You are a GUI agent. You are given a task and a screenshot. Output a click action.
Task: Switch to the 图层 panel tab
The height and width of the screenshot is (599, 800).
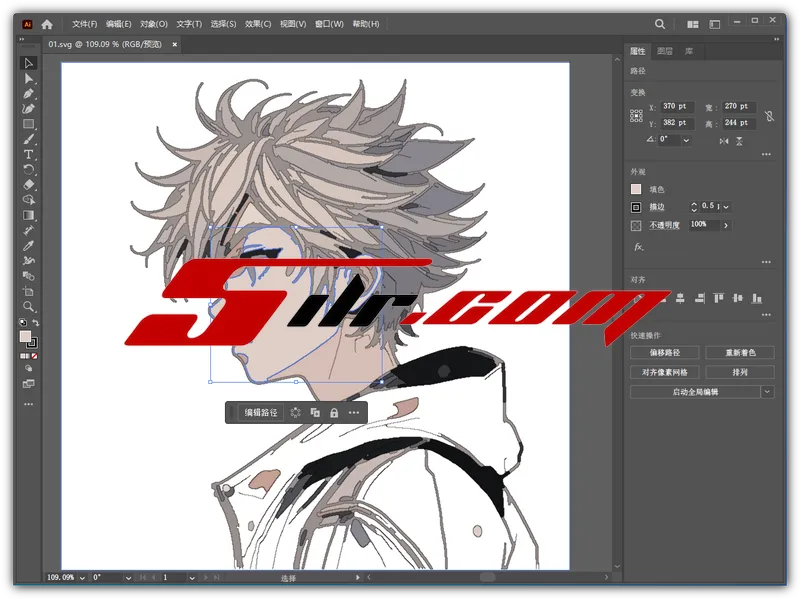click(x=665, y=51)
